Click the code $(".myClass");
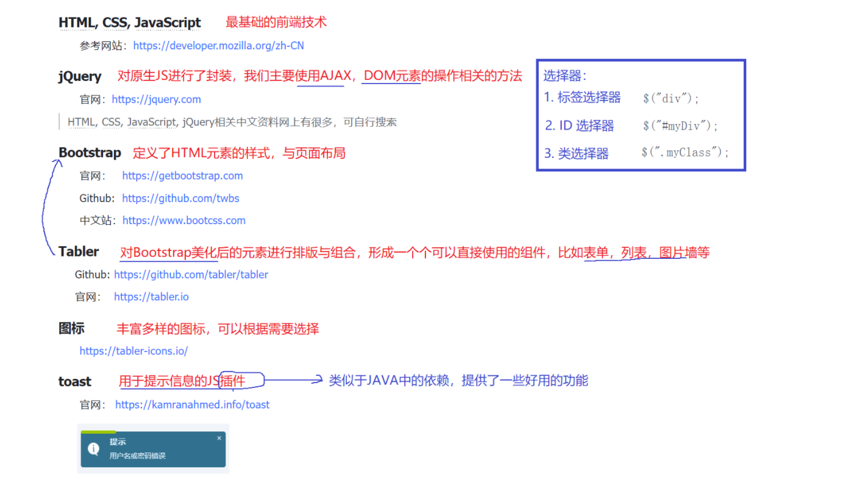Image resolution: width=868 pixels, height=483 pixels. (685, 152)
